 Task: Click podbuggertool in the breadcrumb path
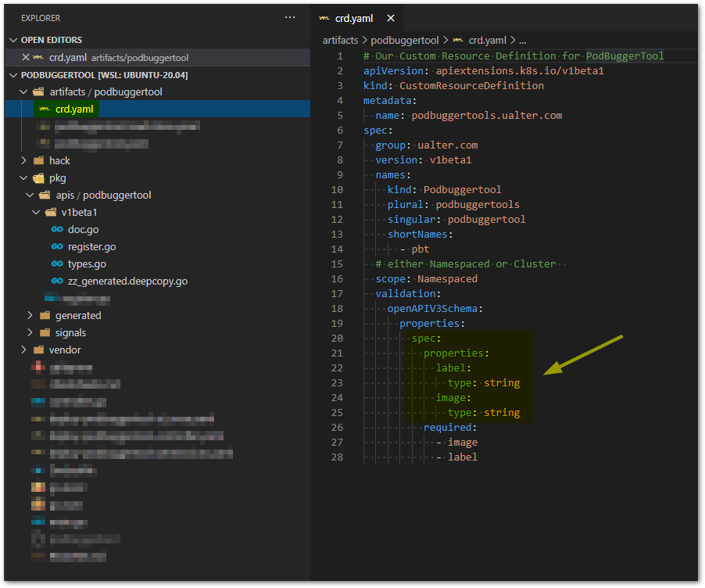click(x=406, y=40)
